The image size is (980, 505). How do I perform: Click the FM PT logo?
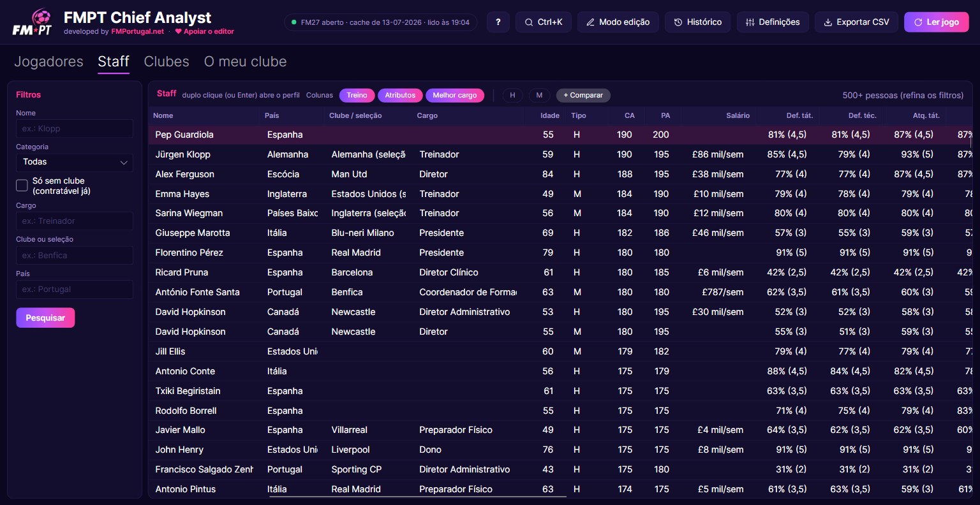pos(32,22)
